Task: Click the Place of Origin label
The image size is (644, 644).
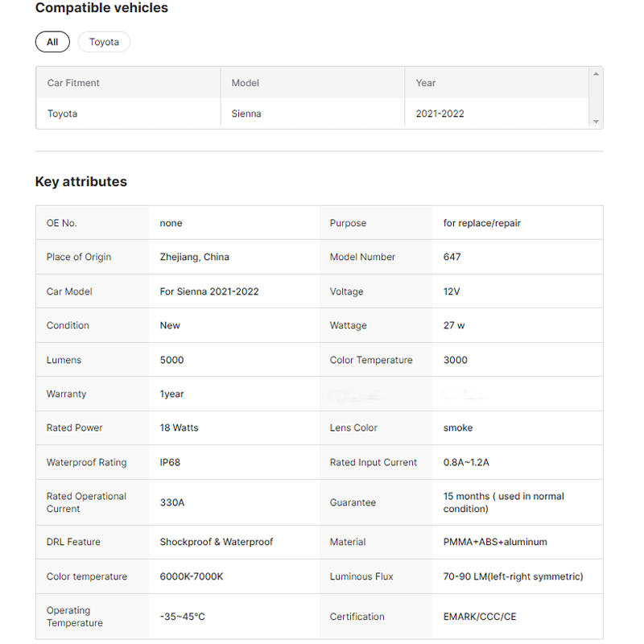Action: click(79, 257)
